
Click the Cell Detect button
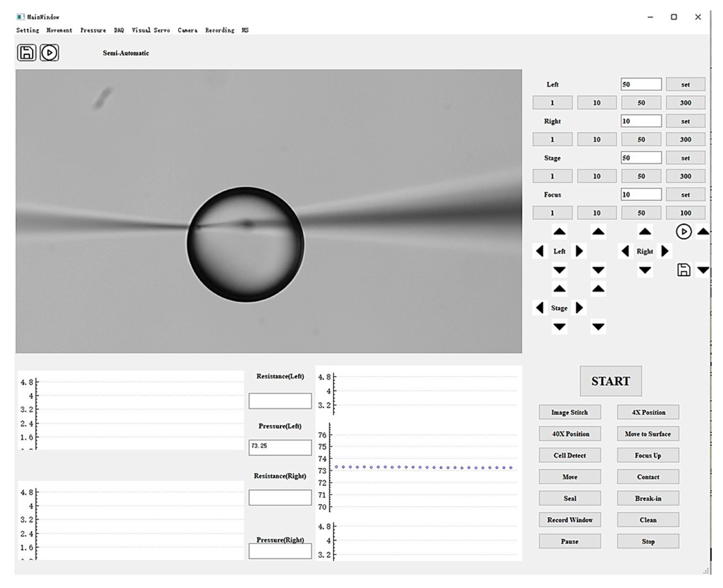click(x=569, y=455)
